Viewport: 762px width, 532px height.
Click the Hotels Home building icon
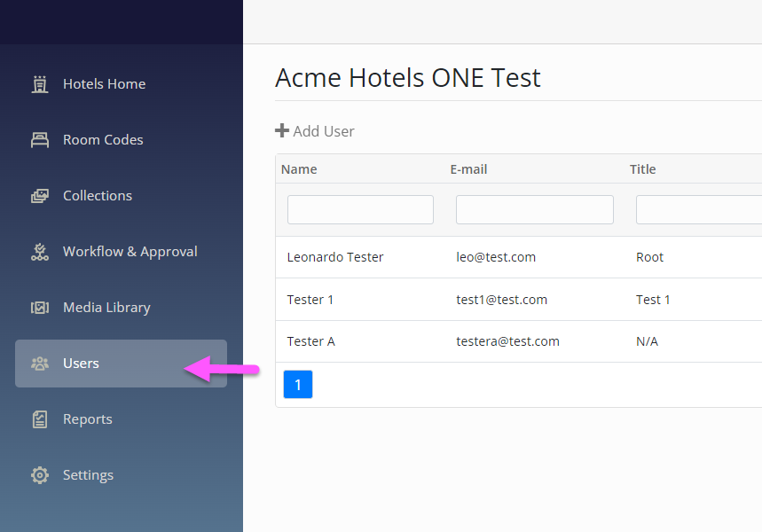pos(40,84)
